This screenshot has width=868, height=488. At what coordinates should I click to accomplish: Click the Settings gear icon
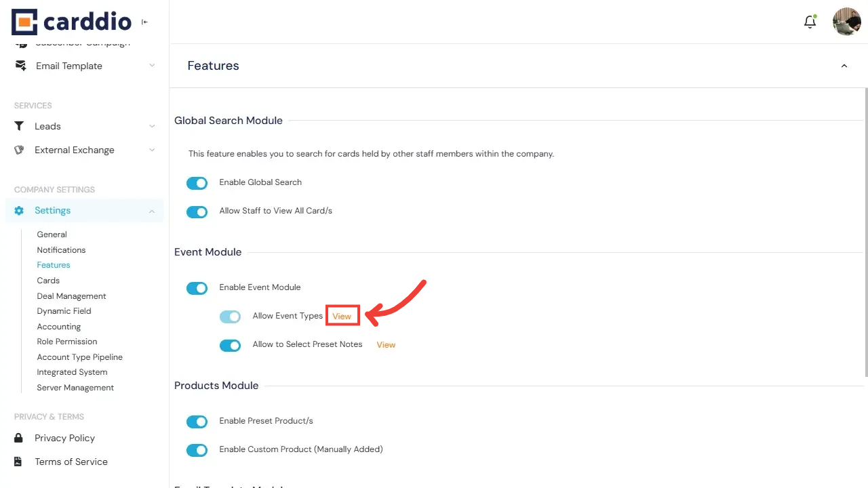tap(19, 210)
